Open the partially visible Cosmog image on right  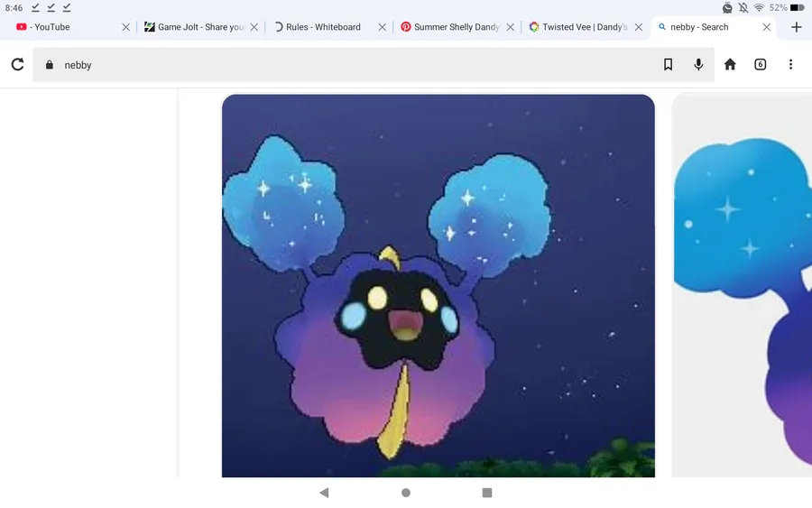point(743,285)
